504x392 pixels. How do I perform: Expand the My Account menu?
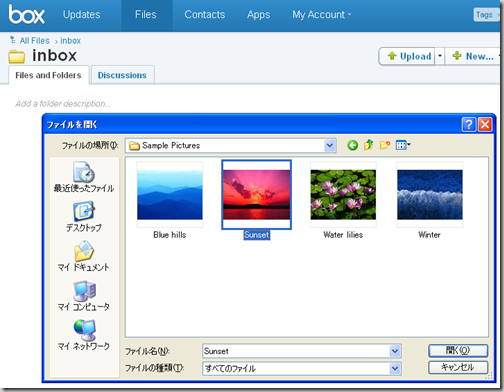pos(322,15)
